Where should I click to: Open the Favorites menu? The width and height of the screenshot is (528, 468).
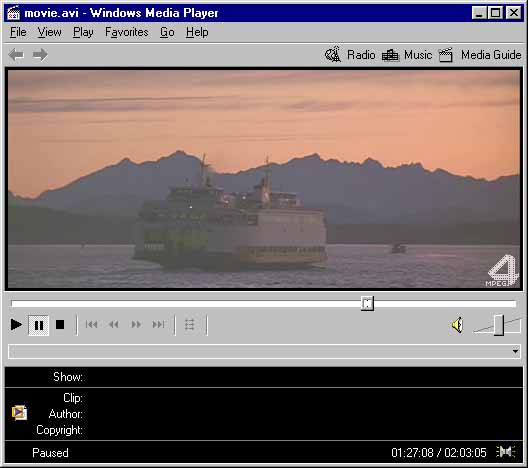coord(127,32)
